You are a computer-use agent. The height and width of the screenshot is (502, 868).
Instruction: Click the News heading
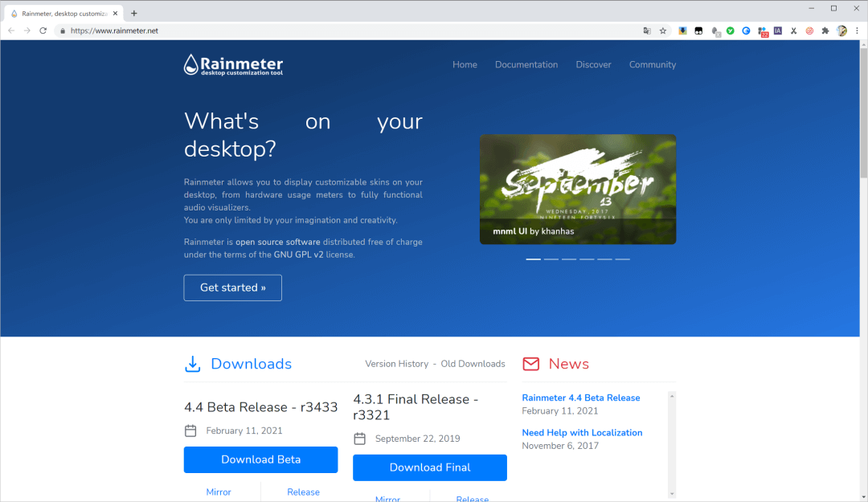tap(568, 364)
